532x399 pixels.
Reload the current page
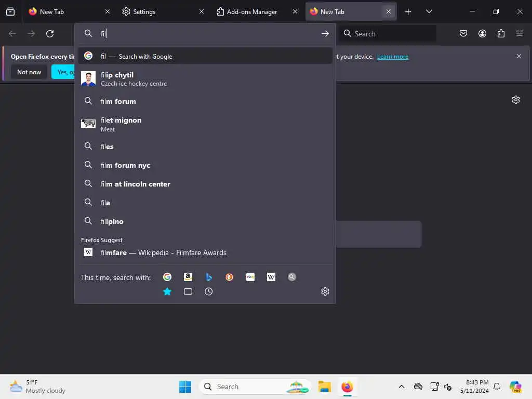(x=50, y=34)
